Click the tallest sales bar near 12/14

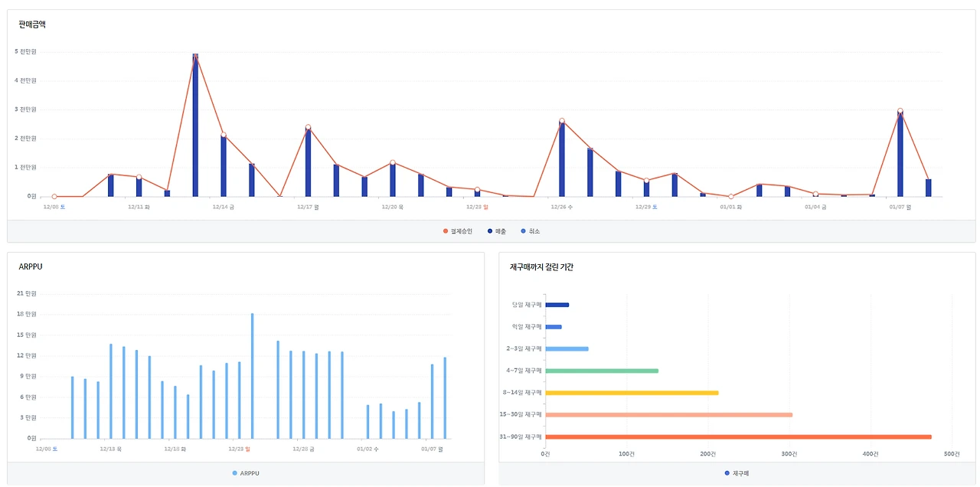coord(195,126)
